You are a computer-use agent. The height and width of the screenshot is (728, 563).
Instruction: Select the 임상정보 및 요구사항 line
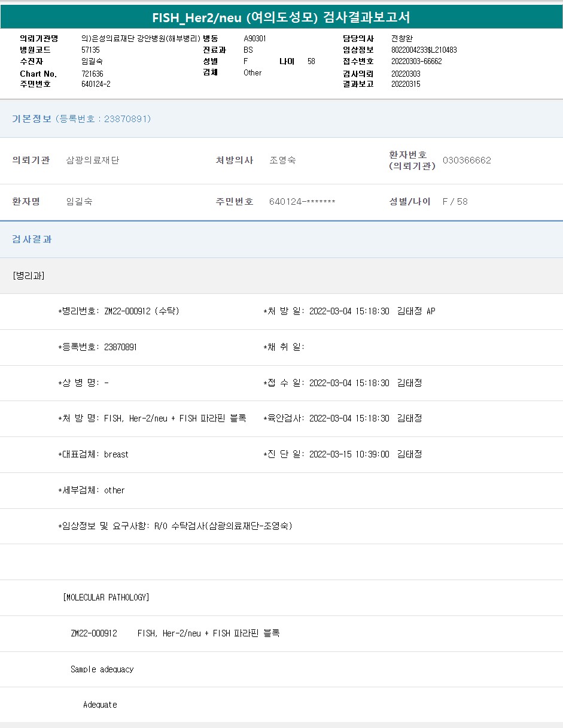click(175, 526)
